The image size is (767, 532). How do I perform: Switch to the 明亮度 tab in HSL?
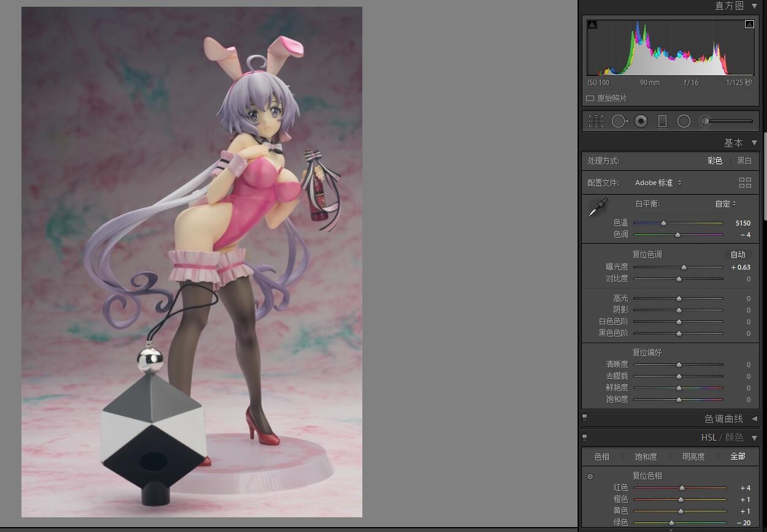[693, 457]
